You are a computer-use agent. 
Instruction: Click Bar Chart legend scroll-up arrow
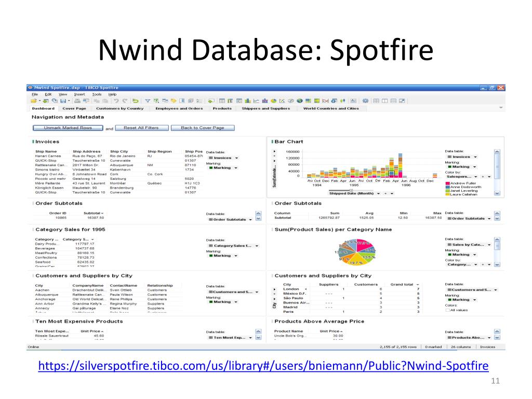tap(497, 152)
